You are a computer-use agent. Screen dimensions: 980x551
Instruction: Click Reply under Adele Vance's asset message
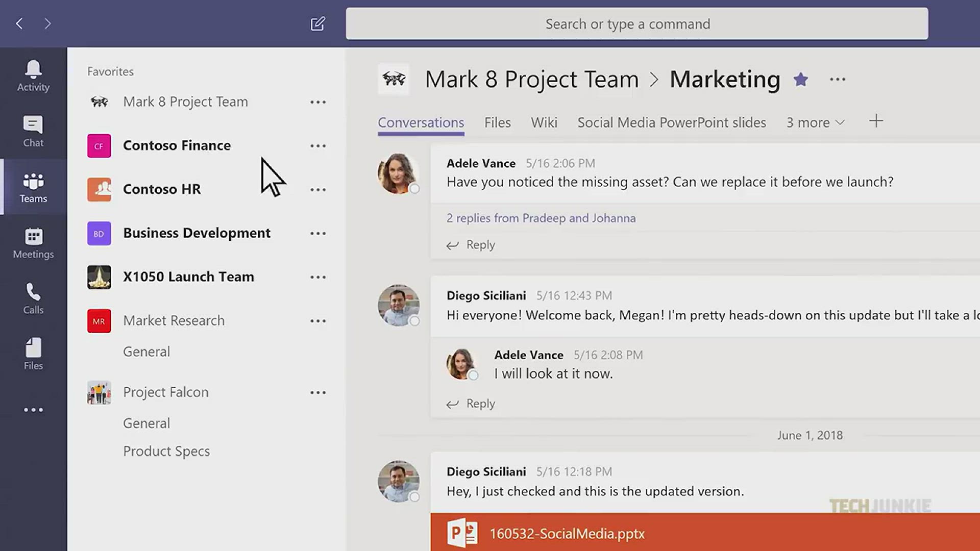(x=472, y=245)
